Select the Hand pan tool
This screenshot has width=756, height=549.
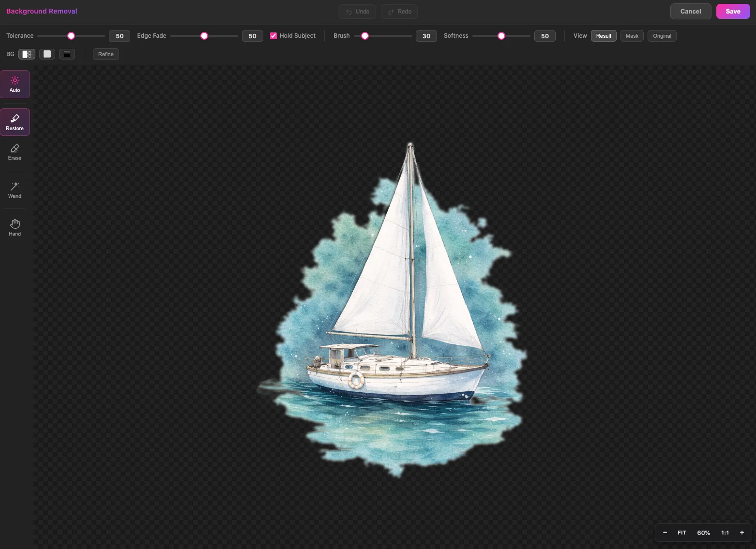15,228
